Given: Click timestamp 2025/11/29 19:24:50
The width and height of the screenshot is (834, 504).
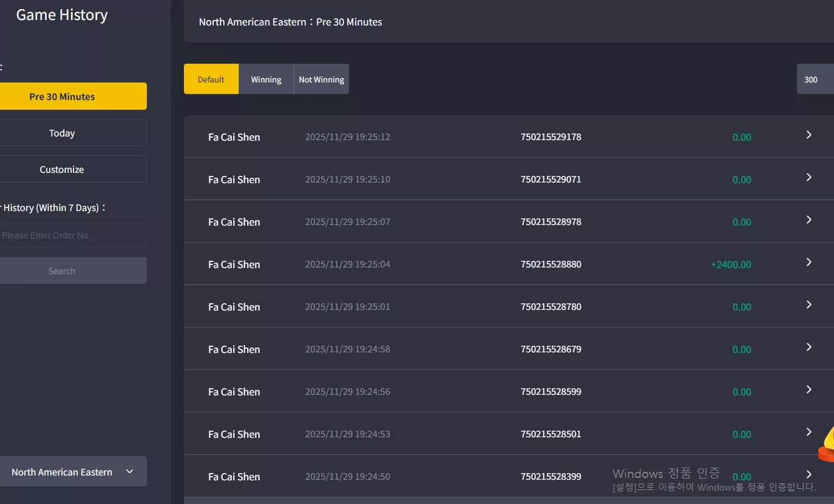Looking at the screenshot, I should point(348,477).
